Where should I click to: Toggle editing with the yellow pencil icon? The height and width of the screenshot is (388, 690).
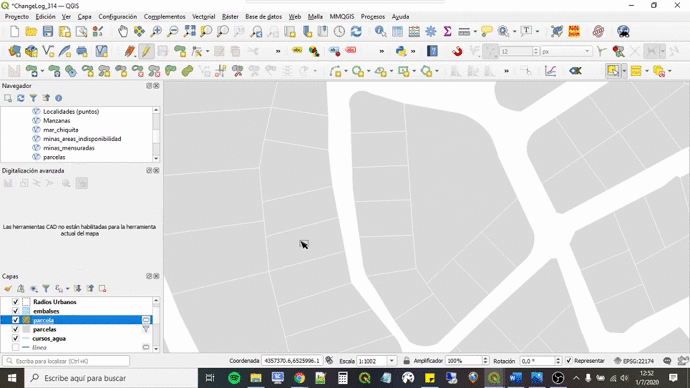click(146, 51)
